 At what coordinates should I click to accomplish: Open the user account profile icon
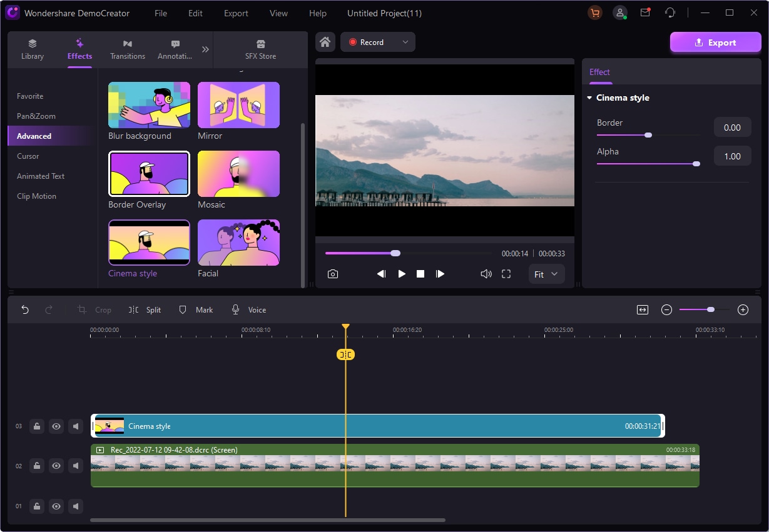coord(619,13)
